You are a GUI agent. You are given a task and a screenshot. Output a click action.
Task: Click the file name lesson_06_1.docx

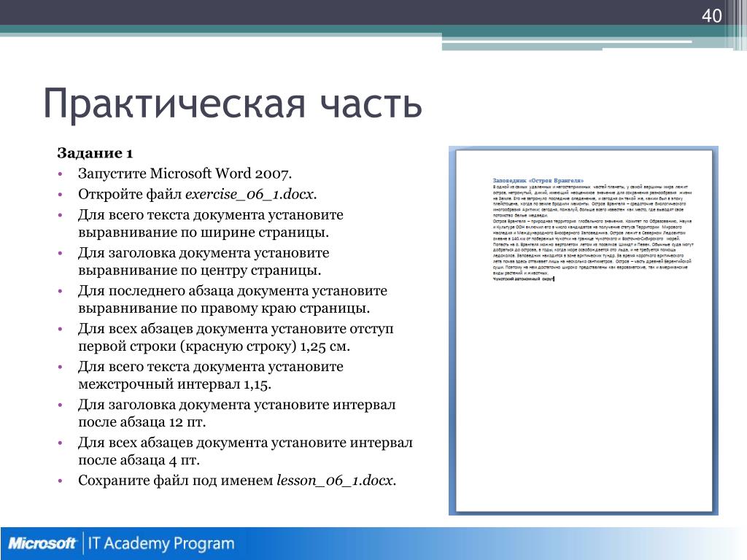tap(336, 481)
